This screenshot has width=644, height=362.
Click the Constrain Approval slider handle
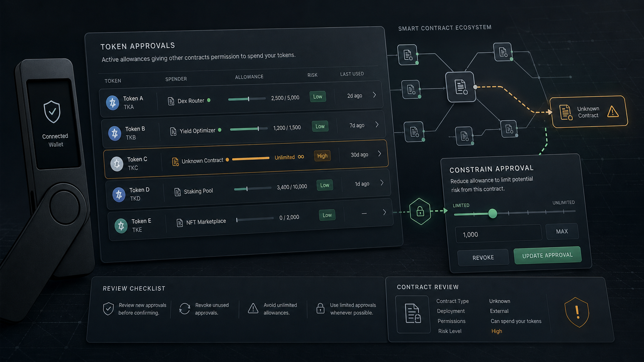pos(492,214)
